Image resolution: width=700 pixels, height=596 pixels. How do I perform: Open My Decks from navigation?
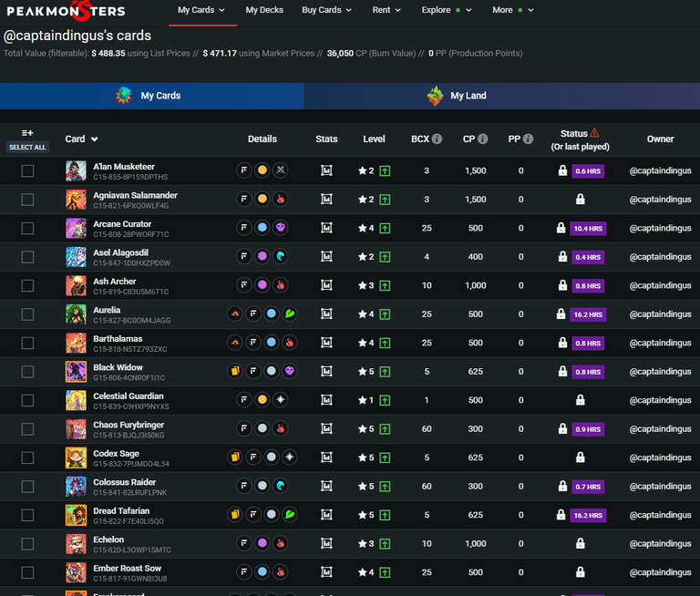[x=264, y=10]
